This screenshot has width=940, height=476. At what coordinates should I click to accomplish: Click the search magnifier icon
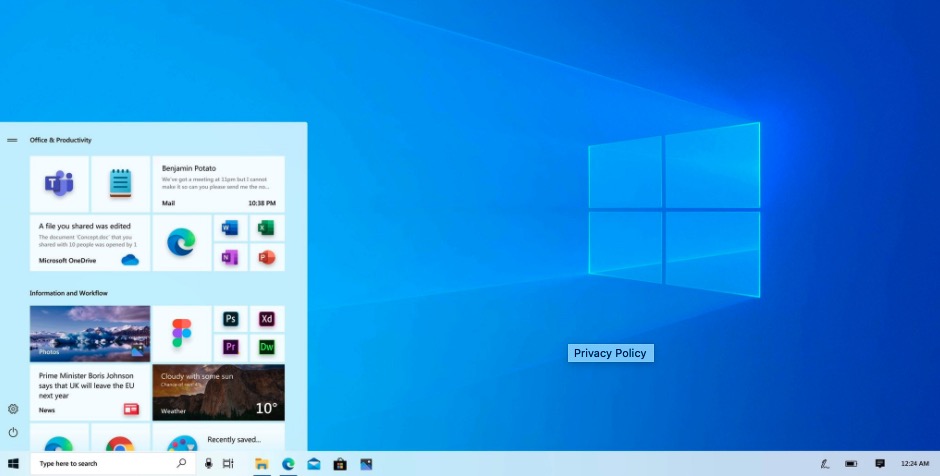pyautogui.click(x=181, y=463)
